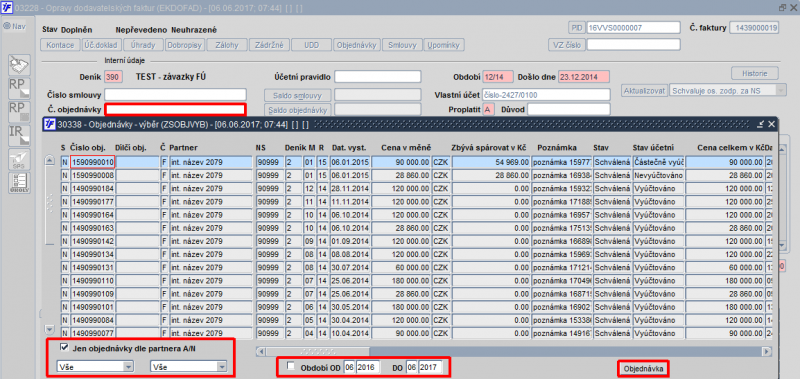The height and width of the screenshot is (379, 800).
Task: Click the IR sidebar icon
Action: point(19,136)
